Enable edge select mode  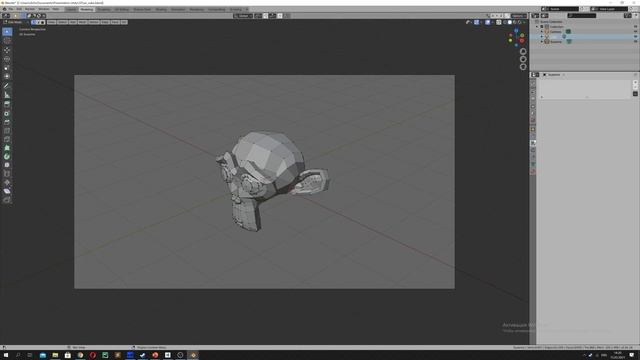click(x=38, y=22)
